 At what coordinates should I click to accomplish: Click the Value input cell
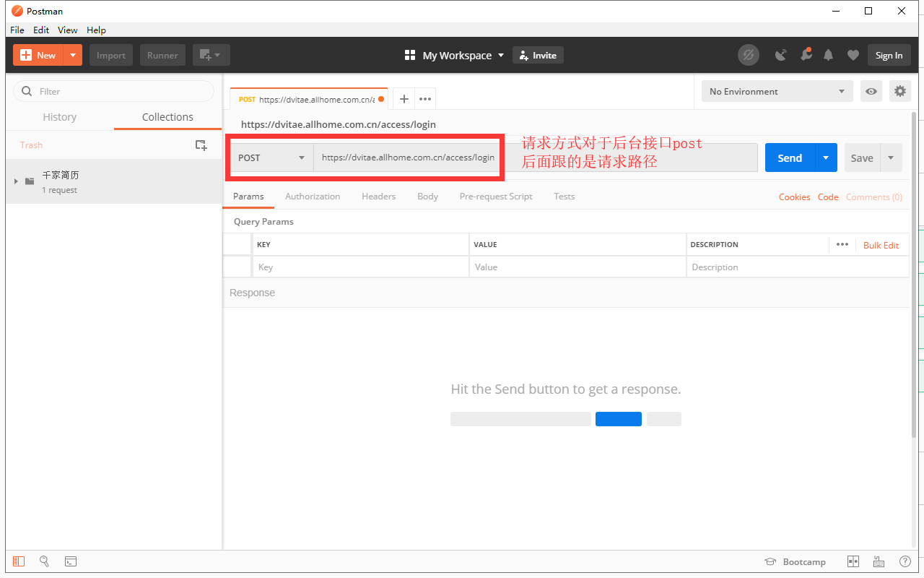(x=577, y=267)
